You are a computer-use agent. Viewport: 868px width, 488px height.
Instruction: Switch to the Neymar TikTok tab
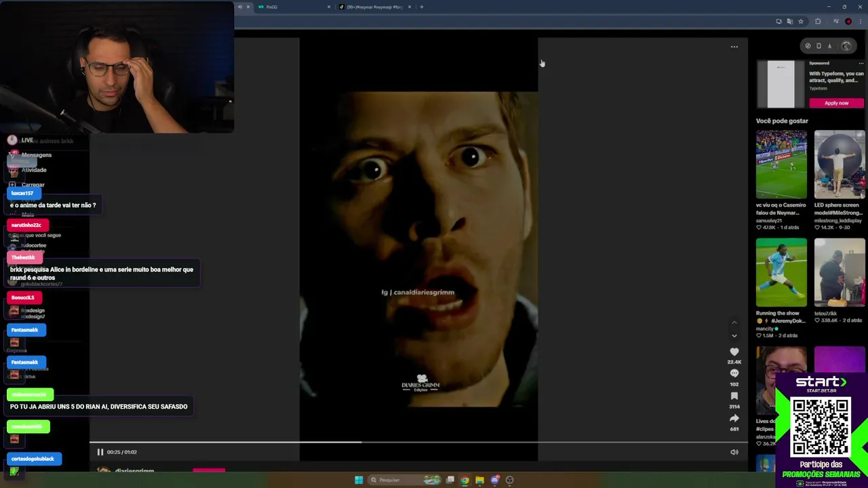[374, 7]
